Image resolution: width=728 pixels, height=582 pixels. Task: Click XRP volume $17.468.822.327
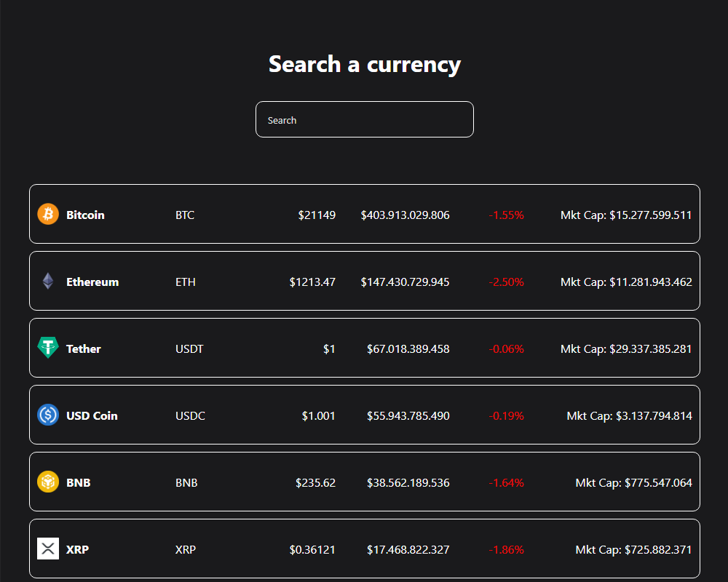pos(408,549)
